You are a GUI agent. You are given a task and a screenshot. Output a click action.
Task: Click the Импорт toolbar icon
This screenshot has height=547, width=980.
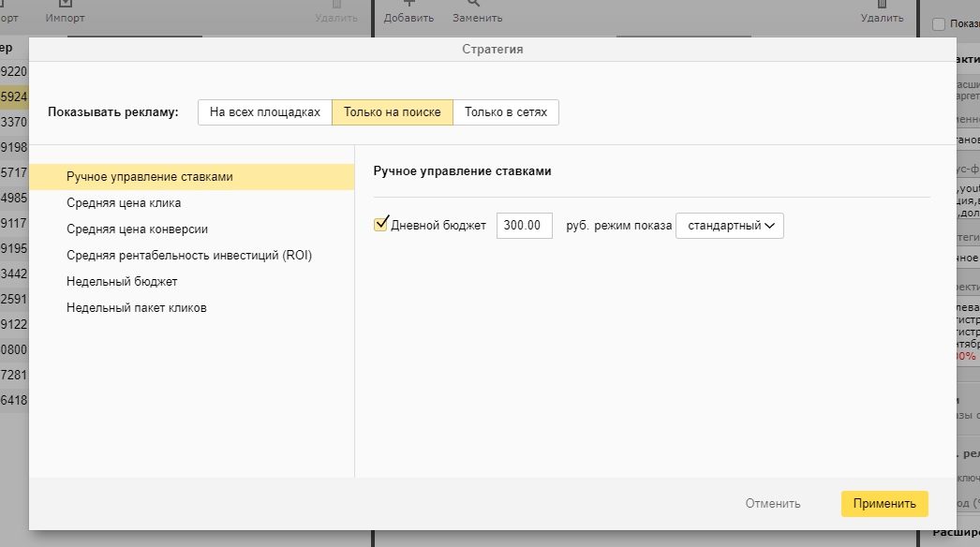coord(65,5)
